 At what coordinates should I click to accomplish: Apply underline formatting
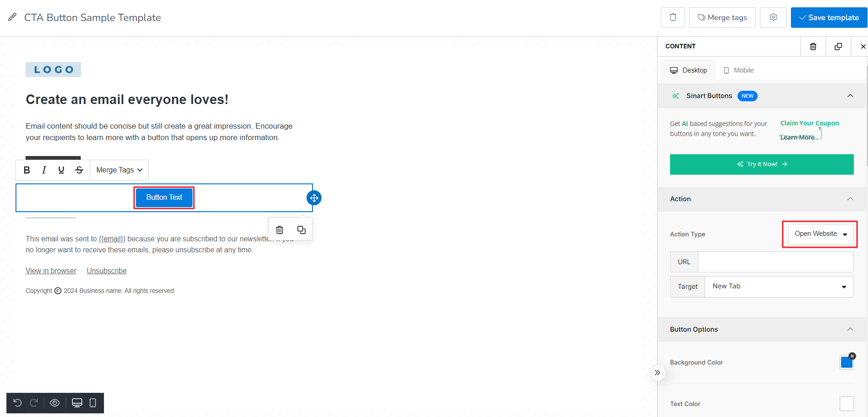point(61,170)
